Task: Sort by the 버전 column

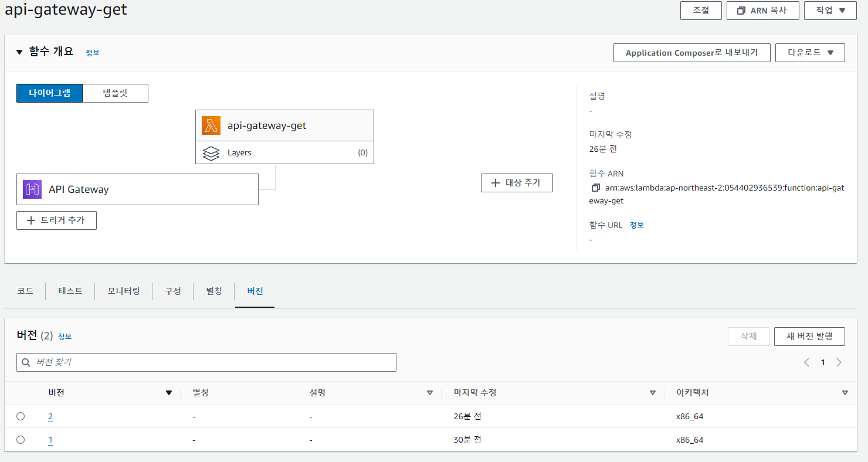Action: pos(169,393)
